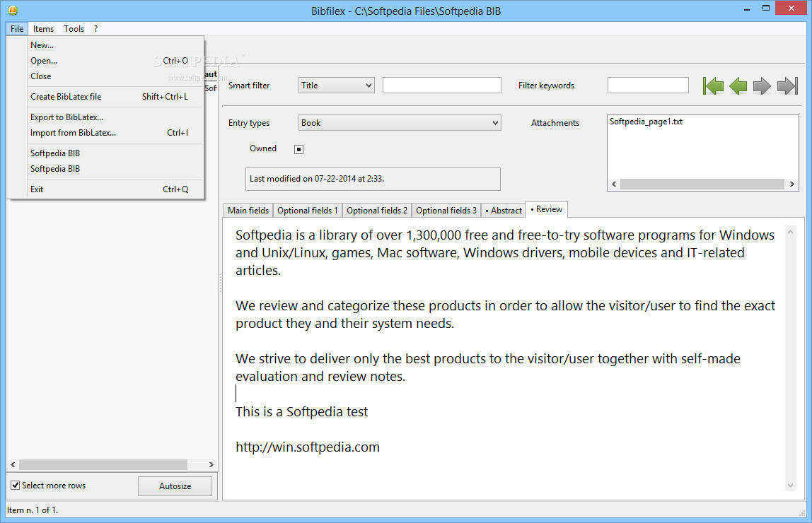Toggle the Select more rows checkbox
This screenshot has height=523, width=812.
point(16,486)
